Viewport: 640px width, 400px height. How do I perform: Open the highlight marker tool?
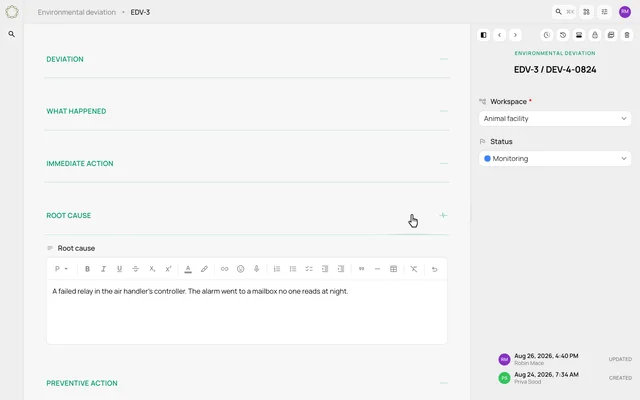click(x=204, y=269)
